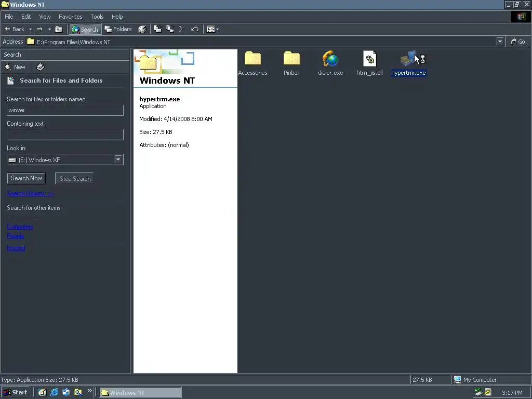
Task: Open the Forward history dropdown arrow
Action: pyautogui.click(x=49, y=29)
